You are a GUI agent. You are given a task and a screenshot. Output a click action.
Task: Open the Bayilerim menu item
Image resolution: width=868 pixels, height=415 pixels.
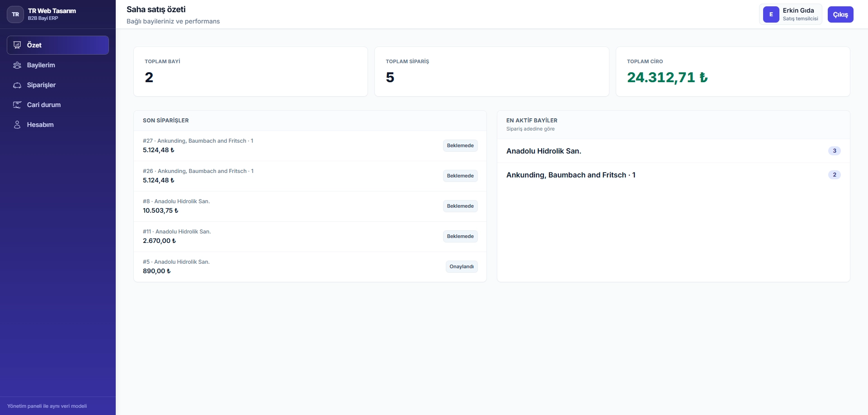tap(41, 65)
